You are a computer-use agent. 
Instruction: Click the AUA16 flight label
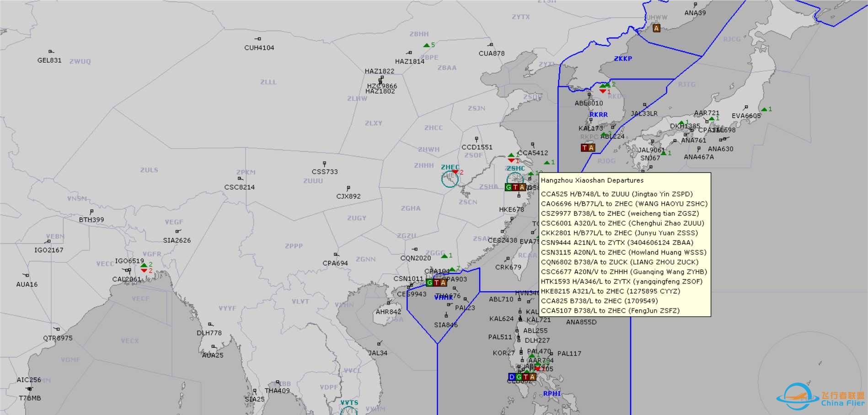(x=27, y=284)
